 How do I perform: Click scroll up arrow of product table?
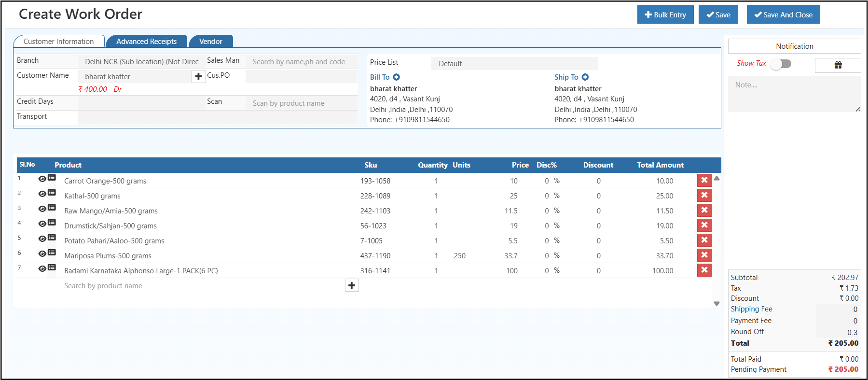point(716,178)
